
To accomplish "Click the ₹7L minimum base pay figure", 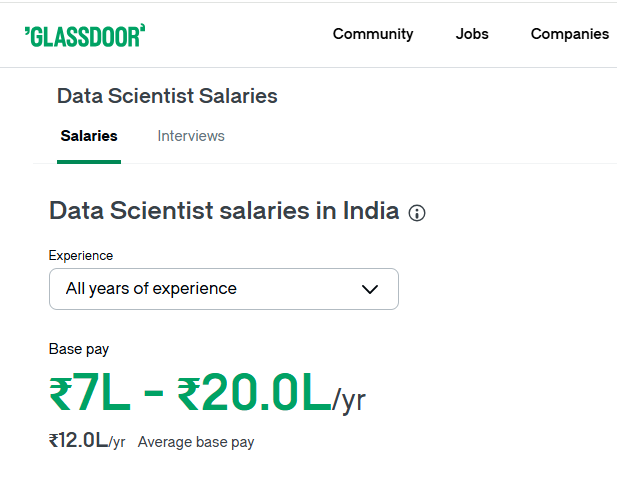I will pos(90,393).
